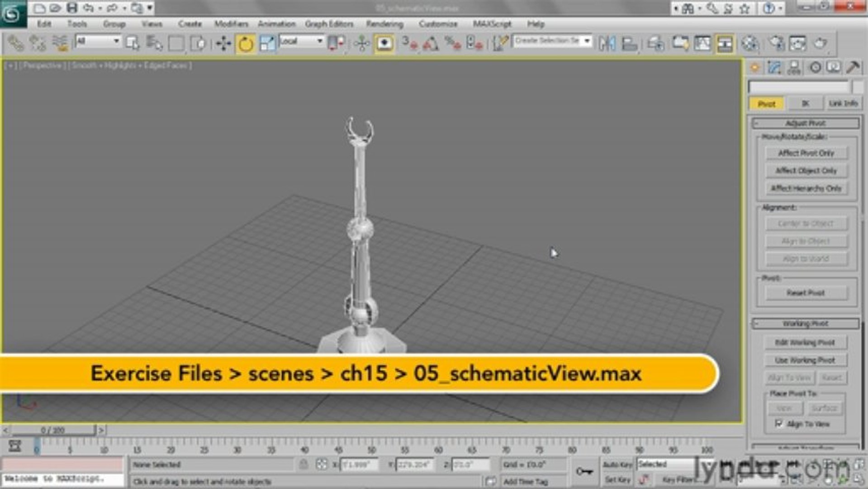868x489 pixels.
Task: Click the Align tool icon
Action: (629, 43)
